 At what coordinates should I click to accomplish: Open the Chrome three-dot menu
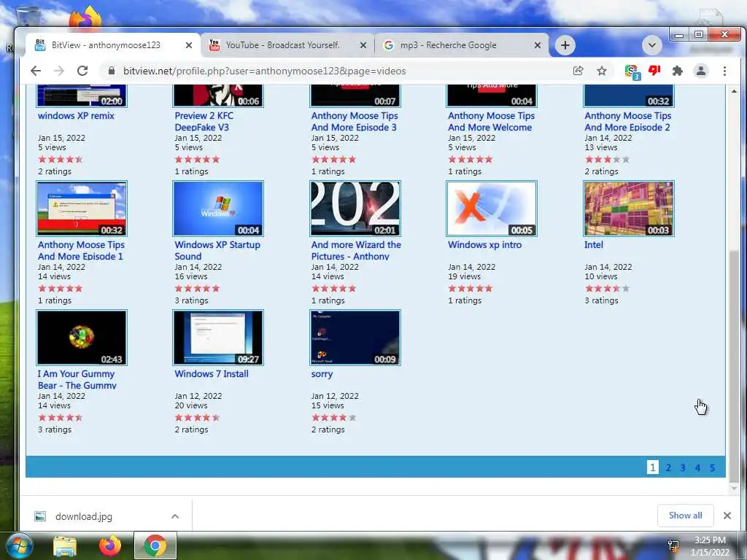point(724,71)
